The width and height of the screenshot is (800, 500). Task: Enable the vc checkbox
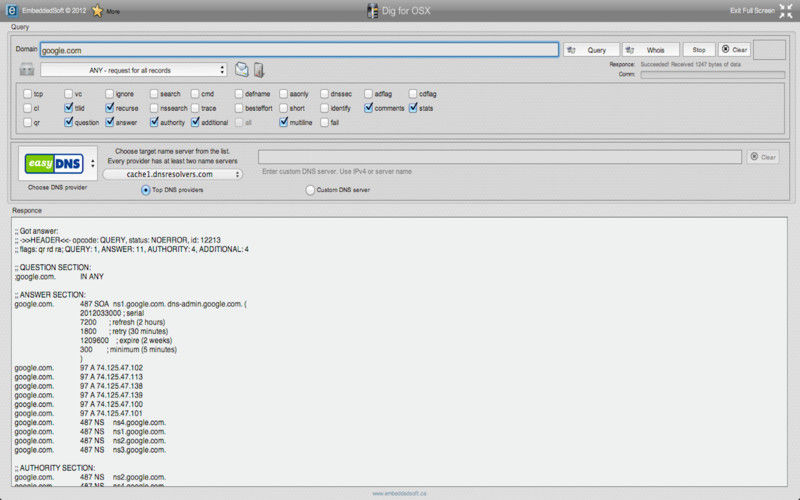tap(68, 94)
